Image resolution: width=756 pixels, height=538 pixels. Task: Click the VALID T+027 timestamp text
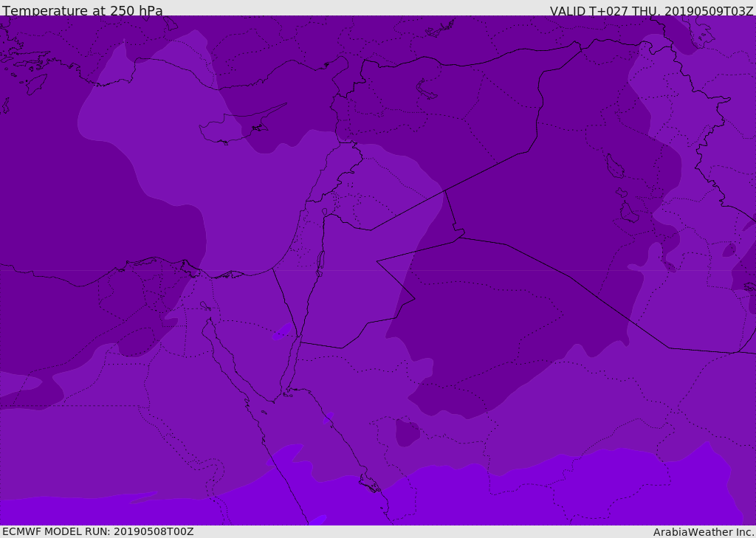click(x=651, y=10)
